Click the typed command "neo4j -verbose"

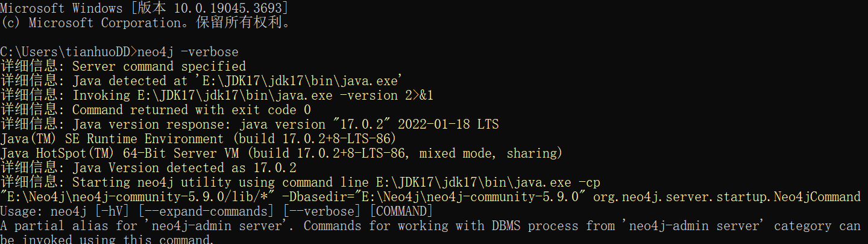[x=188, y=52]
